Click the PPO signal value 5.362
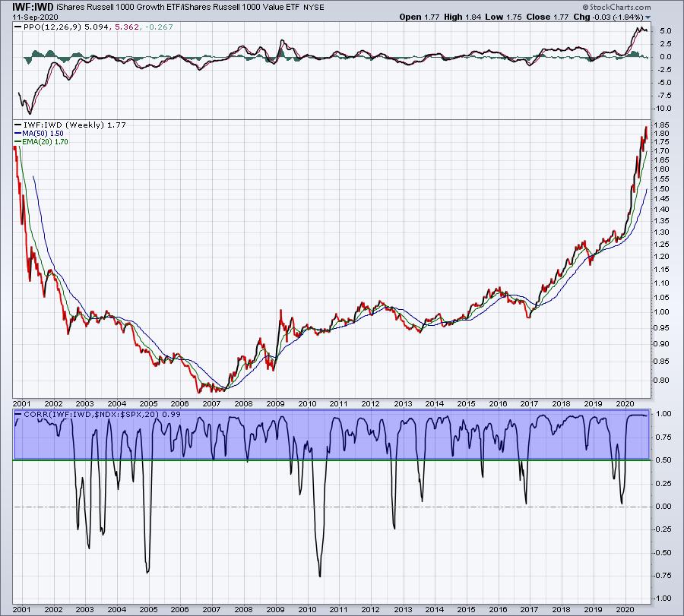 pos(127,27)
